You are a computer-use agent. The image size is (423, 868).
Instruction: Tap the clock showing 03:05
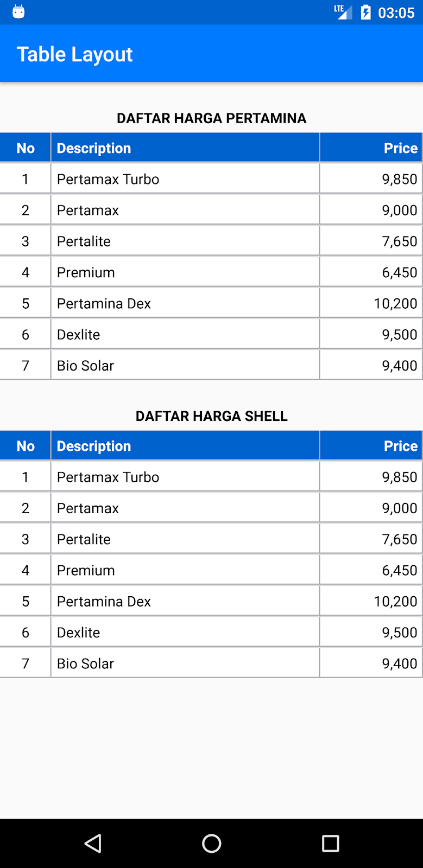[396, 12]
